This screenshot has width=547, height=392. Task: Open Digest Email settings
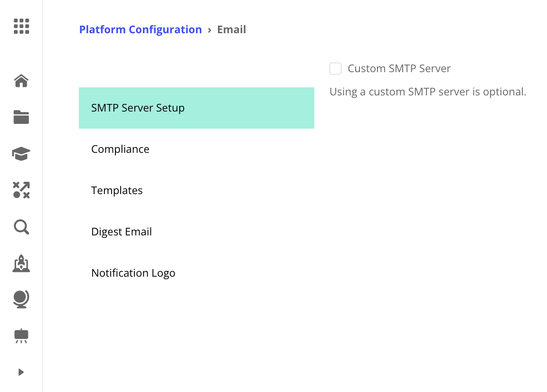click(122, 232)
